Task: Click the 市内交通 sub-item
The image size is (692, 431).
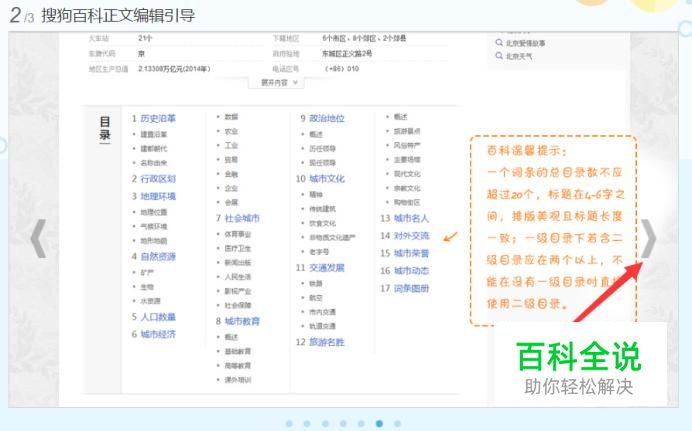Action: (x=323, y=312)
